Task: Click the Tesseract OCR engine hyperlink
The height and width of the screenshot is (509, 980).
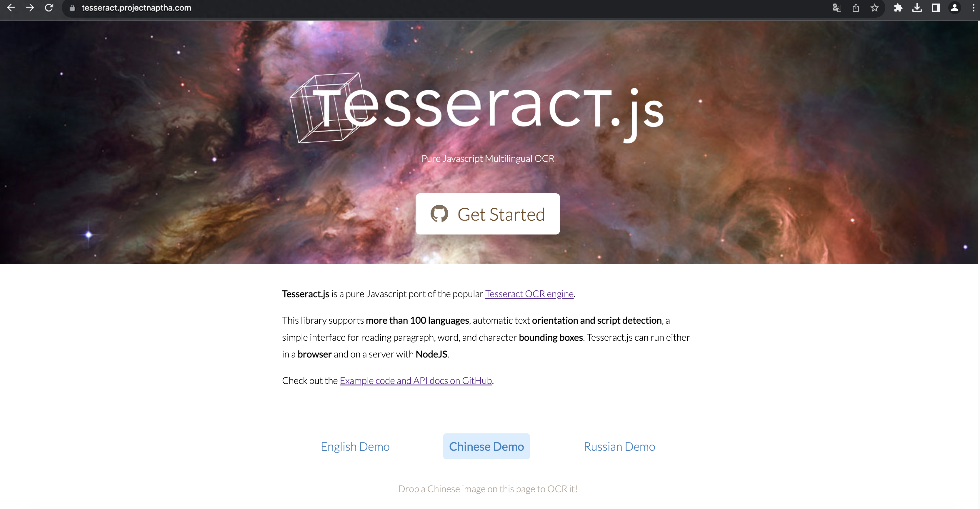Action: [529, 294]
